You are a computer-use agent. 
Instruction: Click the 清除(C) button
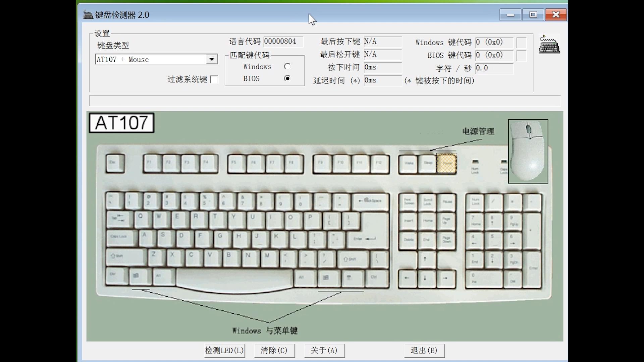click(x=274, y=350)
